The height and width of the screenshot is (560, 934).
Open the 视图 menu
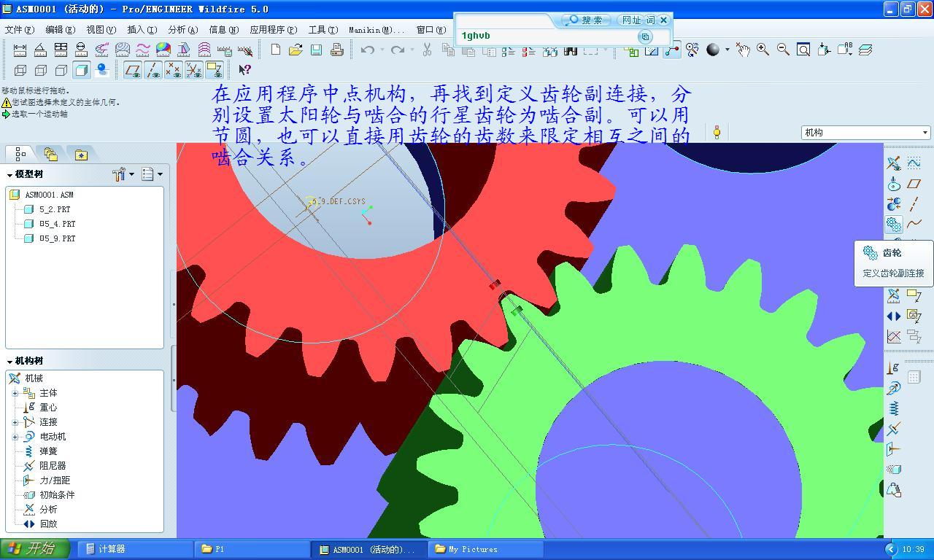(101, 30)
